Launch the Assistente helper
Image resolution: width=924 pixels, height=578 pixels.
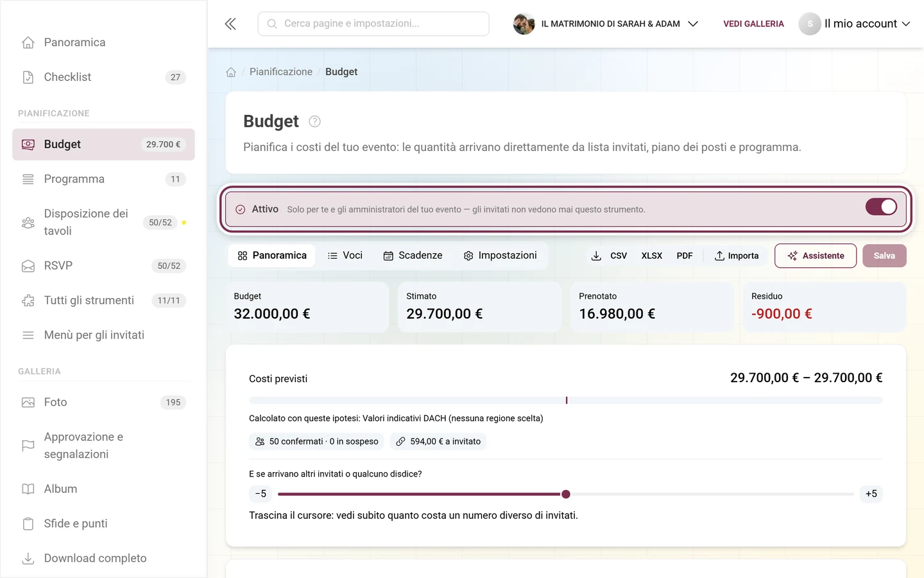pos(816,256)
